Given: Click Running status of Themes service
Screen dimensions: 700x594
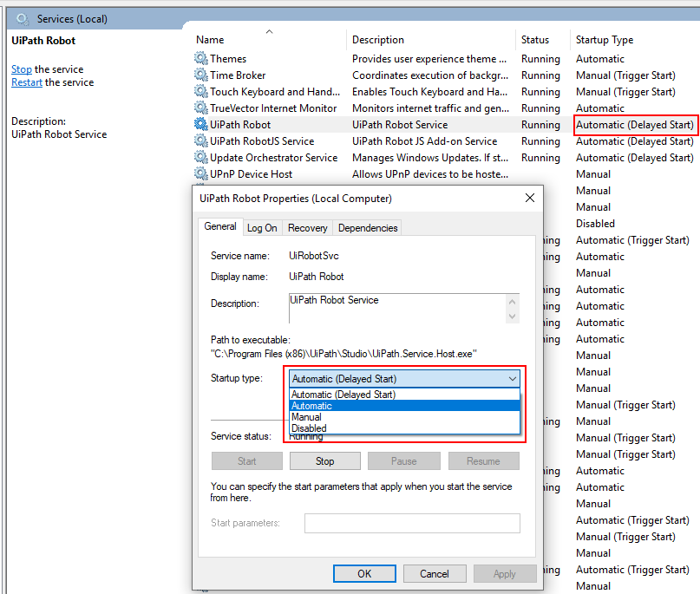Looking at the screenshot, I should [540, 58].
